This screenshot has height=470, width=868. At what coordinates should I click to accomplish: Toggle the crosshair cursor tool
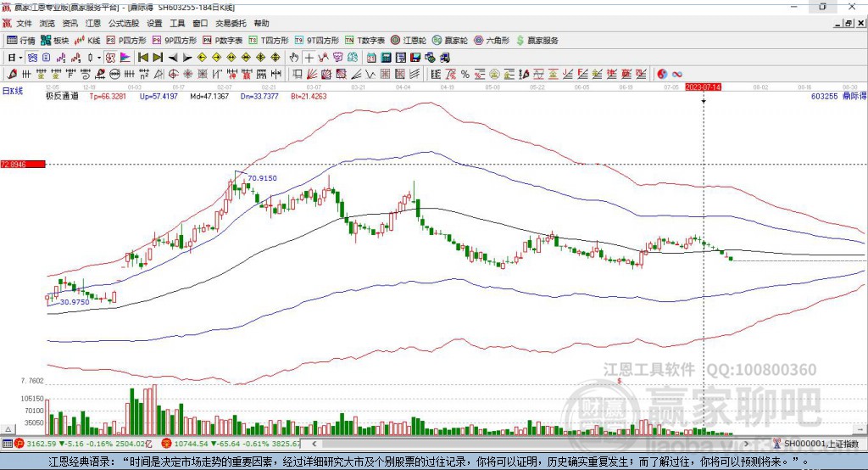pyautogui.click(x=309, y=58)
